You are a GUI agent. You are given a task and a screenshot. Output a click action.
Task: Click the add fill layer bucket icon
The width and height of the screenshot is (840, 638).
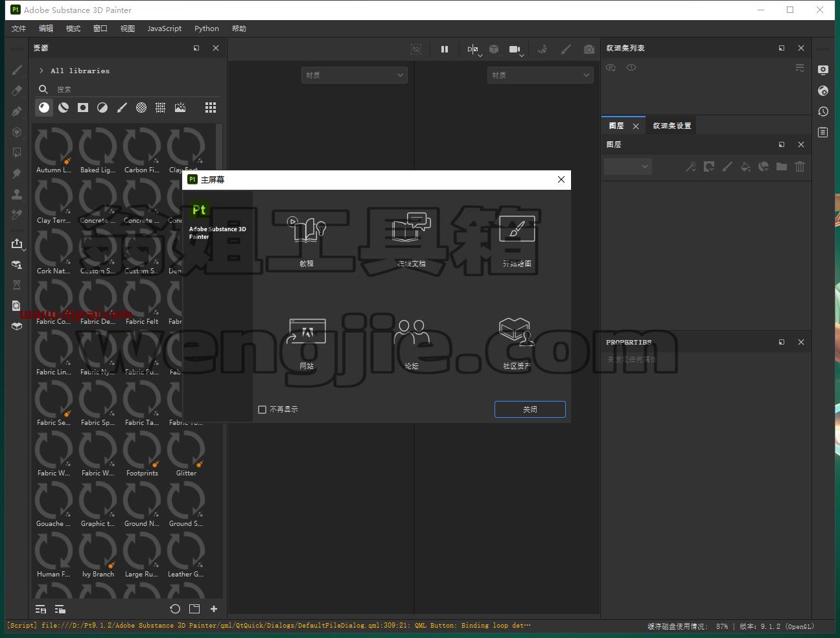(x=745, y=166)
